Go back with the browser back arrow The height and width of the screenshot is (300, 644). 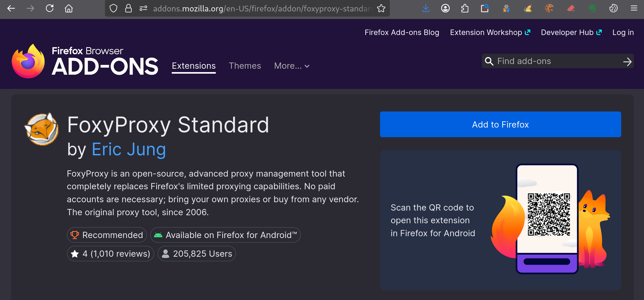tap(11, 9)
